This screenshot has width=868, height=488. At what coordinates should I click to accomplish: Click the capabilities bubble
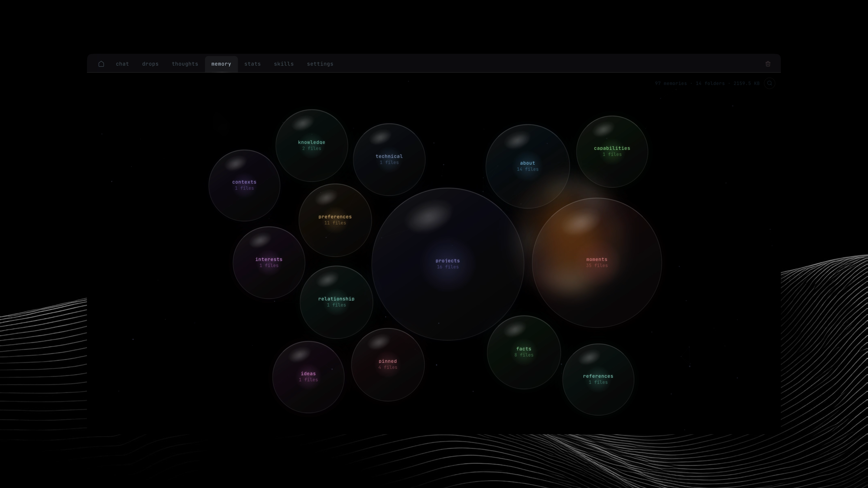tap(612, 151)
